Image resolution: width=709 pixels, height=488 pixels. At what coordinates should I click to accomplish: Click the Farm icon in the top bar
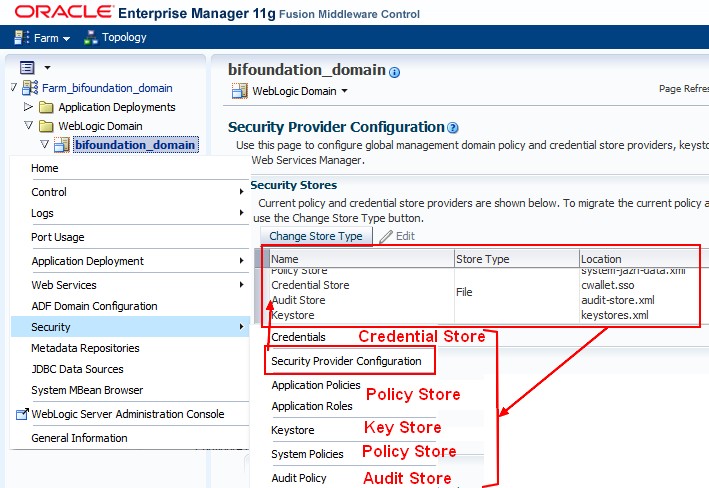pyautogui.click(x=21, y=38)
